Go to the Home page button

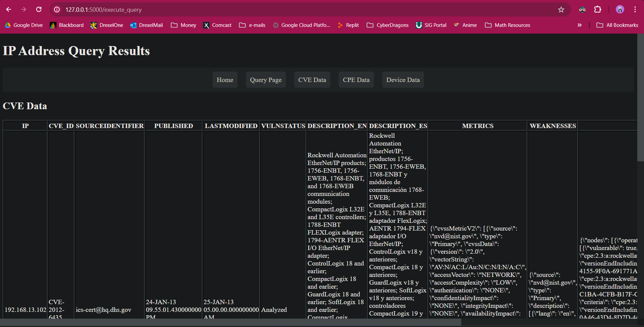(225, 80)
